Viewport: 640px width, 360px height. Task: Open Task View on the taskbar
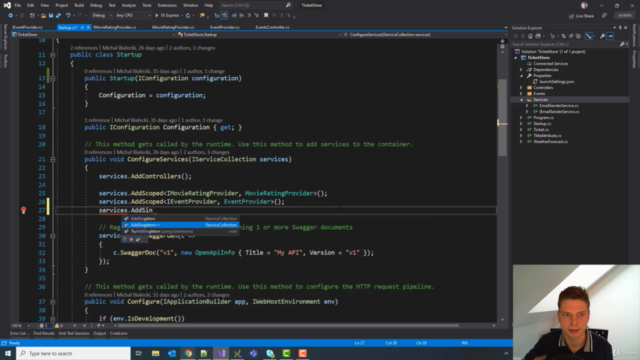[138, 353]
